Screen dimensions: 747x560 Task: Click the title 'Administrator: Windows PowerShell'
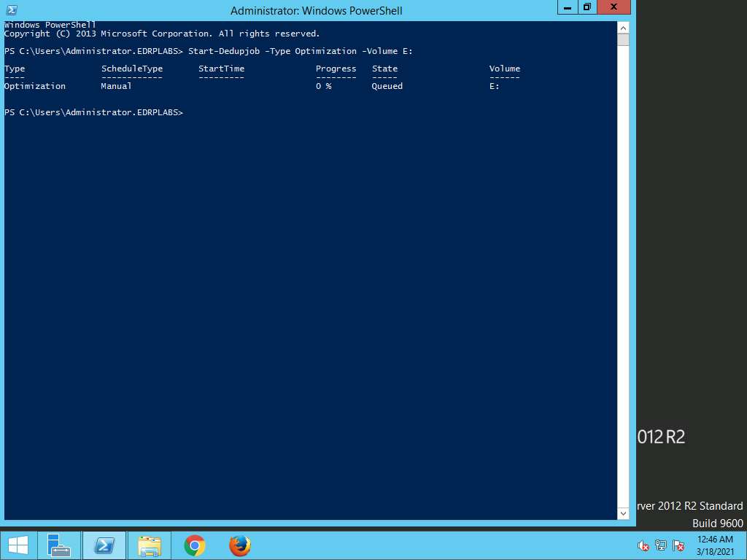coord(317,10)
